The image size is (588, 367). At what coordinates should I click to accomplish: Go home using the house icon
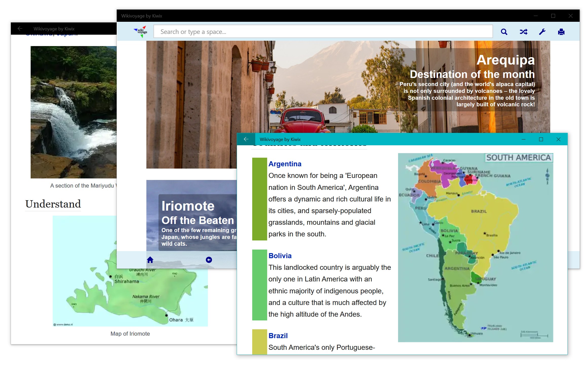(x=150, y=260)
